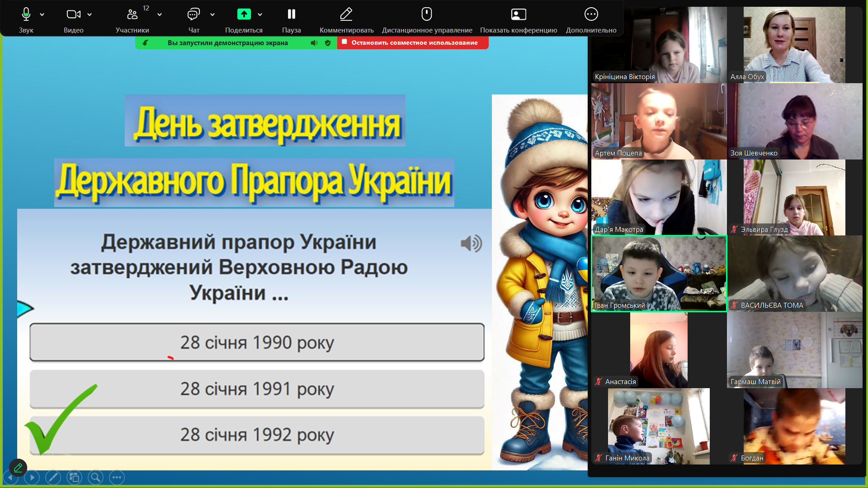Click the green Поделиться share icon

point(244,14)
